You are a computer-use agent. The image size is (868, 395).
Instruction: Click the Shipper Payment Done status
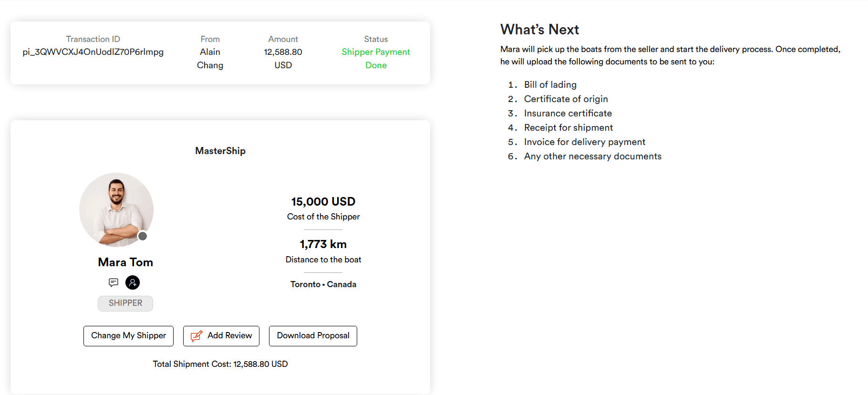376,58
